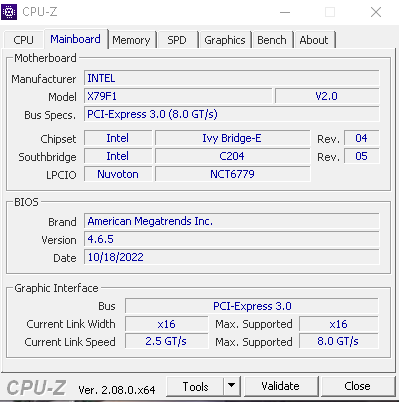Open the About tab
The height and width of the screenshot is (402, 399).
314,40
